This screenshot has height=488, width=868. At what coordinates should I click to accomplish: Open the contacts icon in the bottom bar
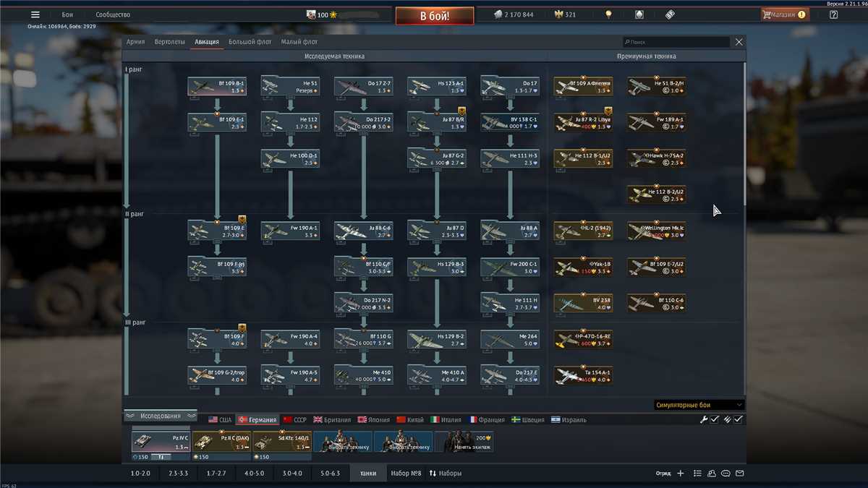tap(712, 474)
